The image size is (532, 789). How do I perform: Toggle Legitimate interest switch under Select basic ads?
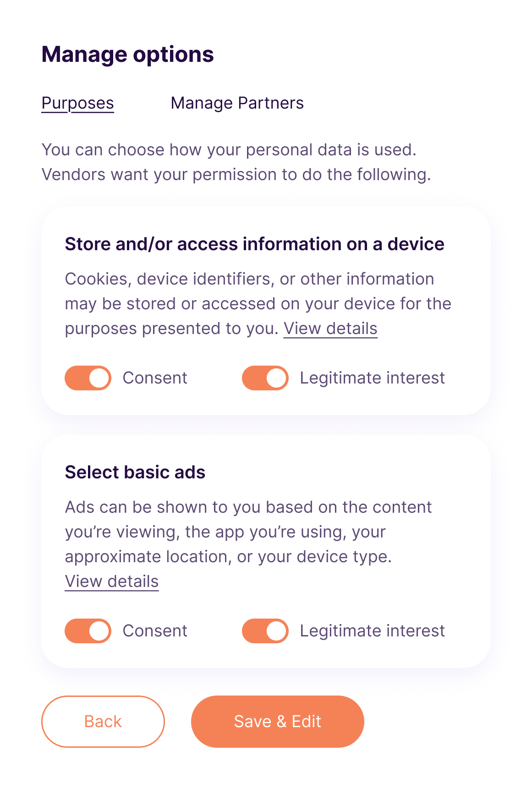tap(265, 631)
